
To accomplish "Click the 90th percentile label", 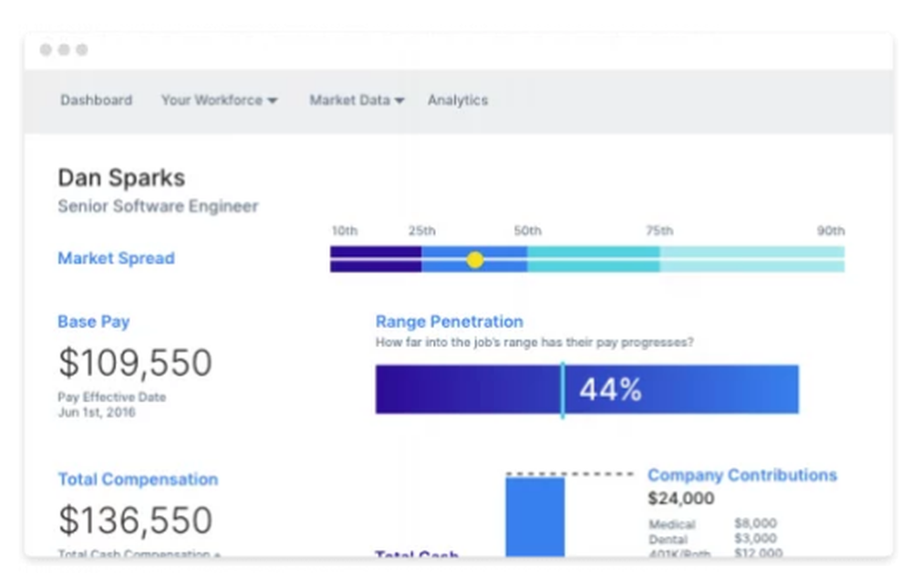I will [831, 231].
